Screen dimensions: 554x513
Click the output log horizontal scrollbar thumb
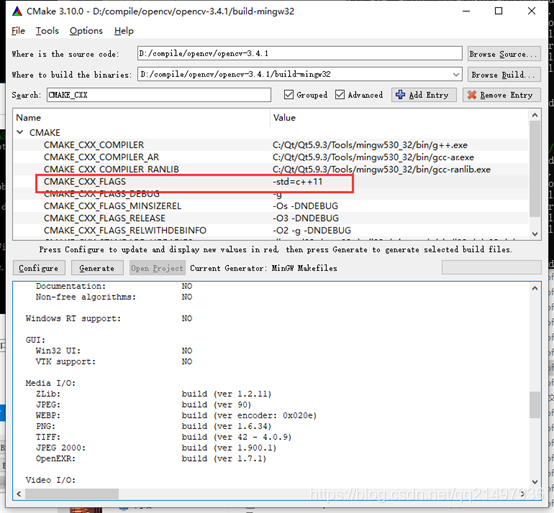72,494
